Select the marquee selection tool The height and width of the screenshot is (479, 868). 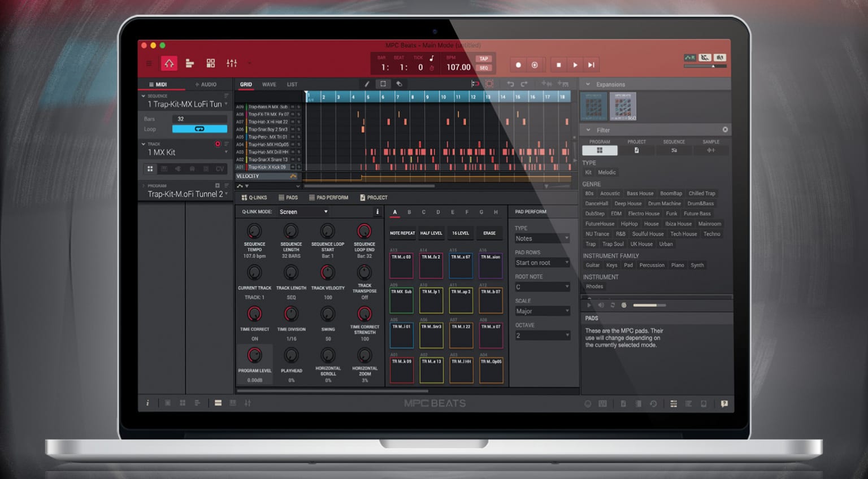click(384, 84)
